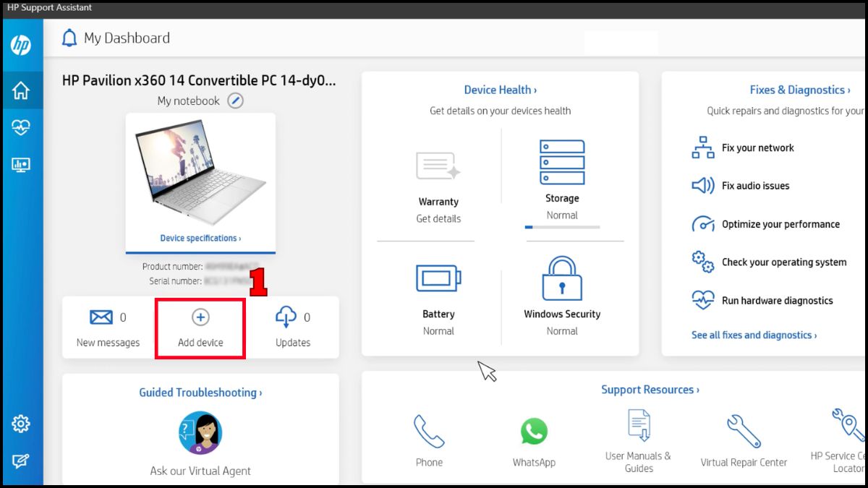Open the Storage drive icon

coord(562,161)
